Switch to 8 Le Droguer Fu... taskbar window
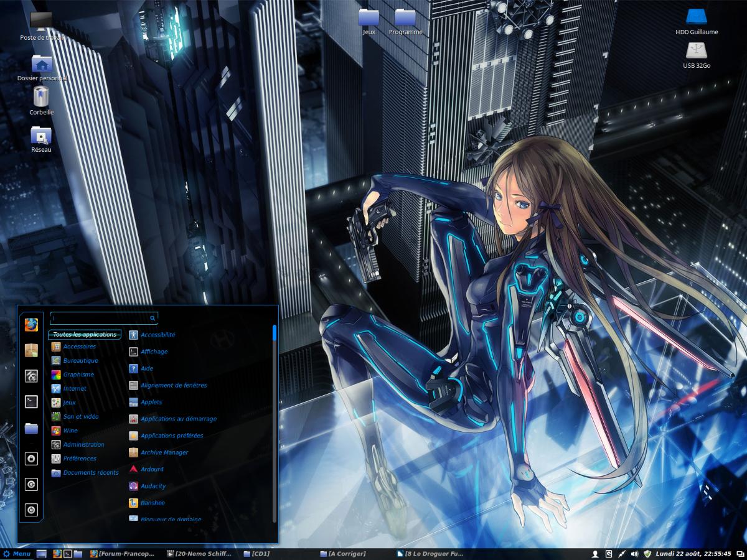 (430, 554)
